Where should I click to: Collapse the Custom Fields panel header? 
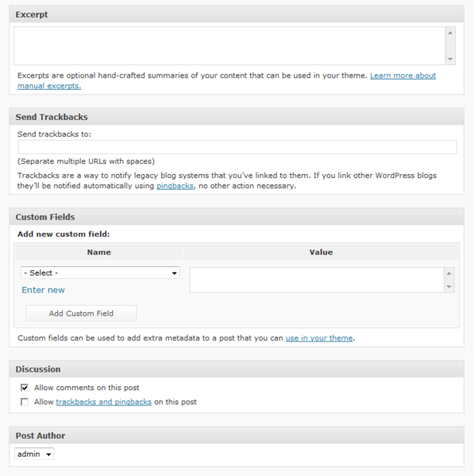pyautogui.click(x=237, y=217)
